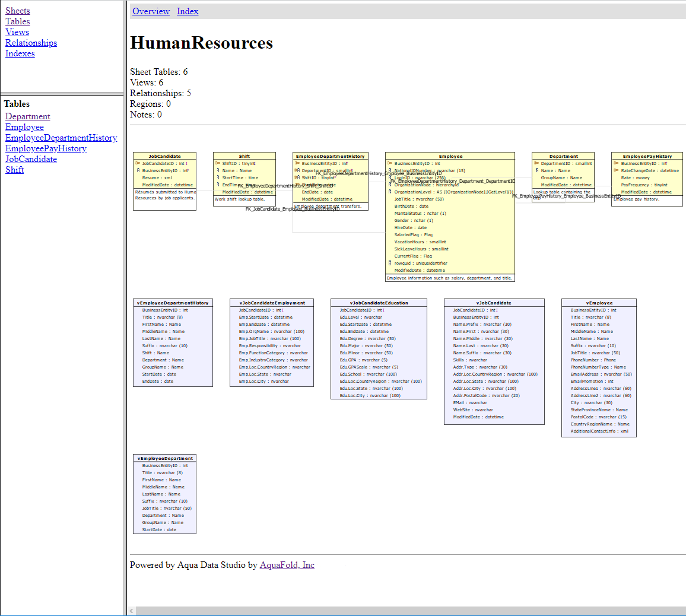Click the horizontal scrollbar's left arrow
This screenshot has width=686, height=616.
132,611
